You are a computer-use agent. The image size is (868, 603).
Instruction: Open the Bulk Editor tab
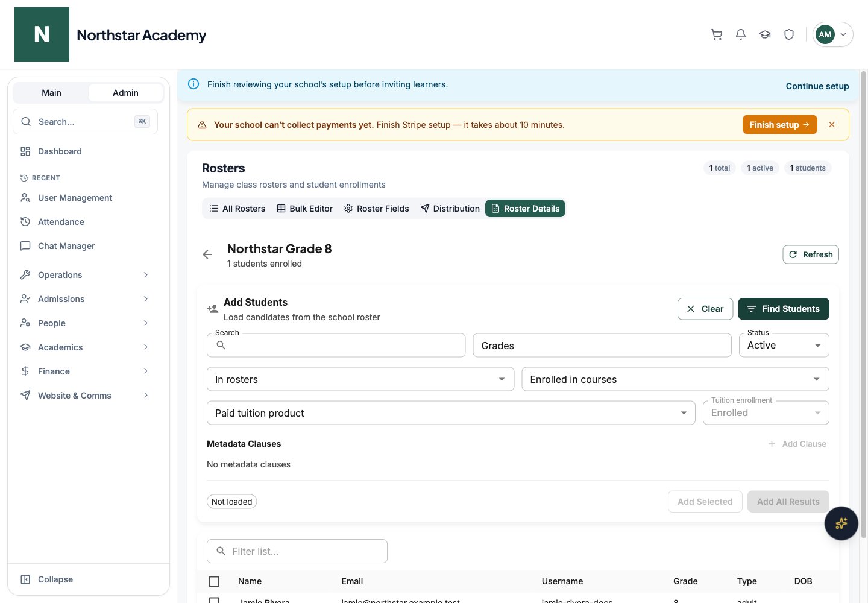pos(304,209)
